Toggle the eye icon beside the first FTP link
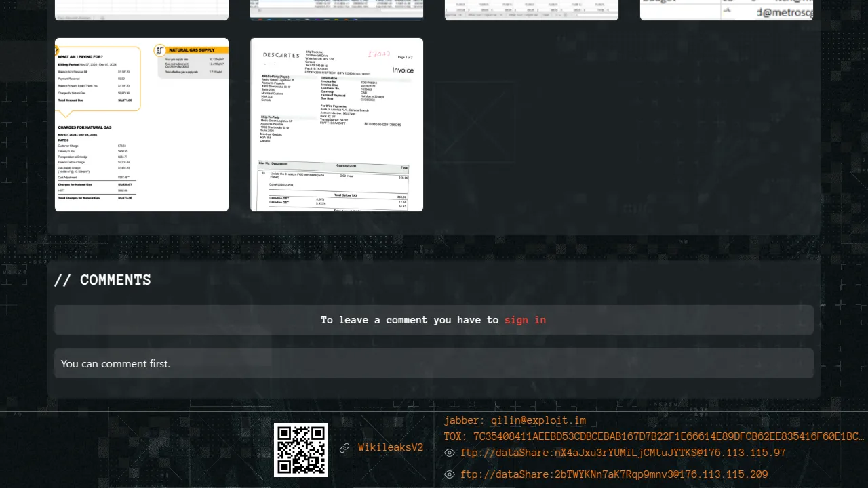 tap(450, 453)
